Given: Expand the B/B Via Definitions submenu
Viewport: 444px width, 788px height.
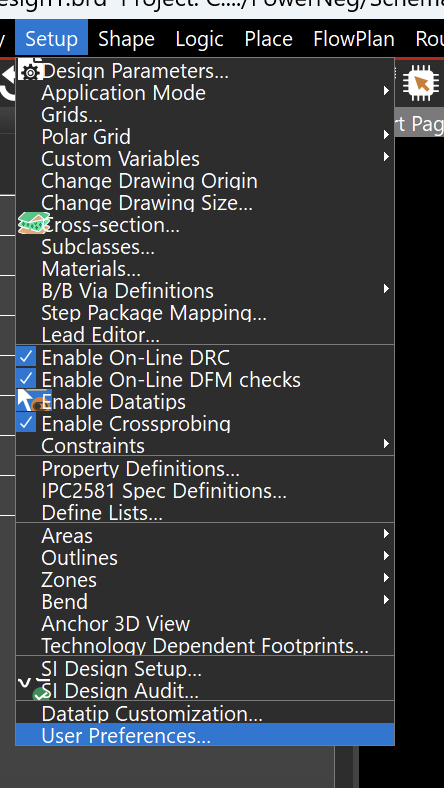Looking at the screenshot, I should pos(205,291).
